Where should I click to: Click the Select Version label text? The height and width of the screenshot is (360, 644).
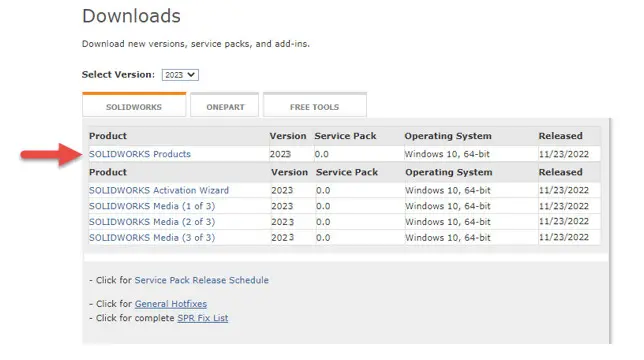click(x=118, y=75)
